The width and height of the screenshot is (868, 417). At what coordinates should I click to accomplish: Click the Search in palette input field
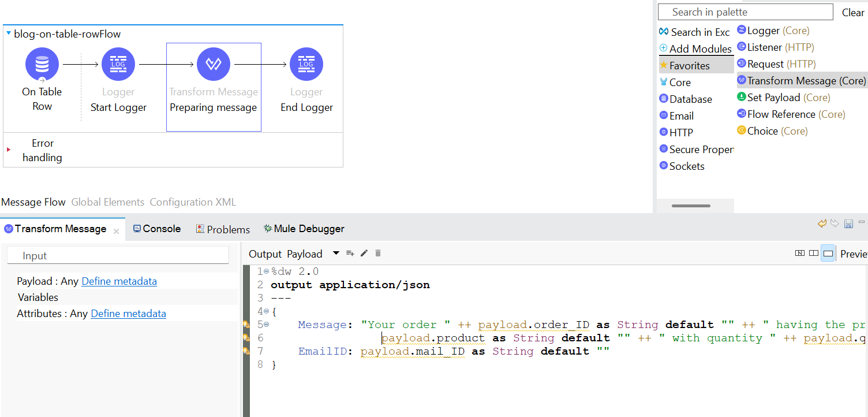click(744, 12)
